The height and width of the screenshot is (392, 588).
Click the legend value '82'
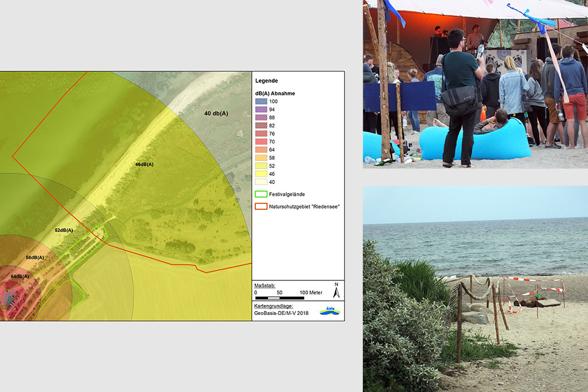272,126
